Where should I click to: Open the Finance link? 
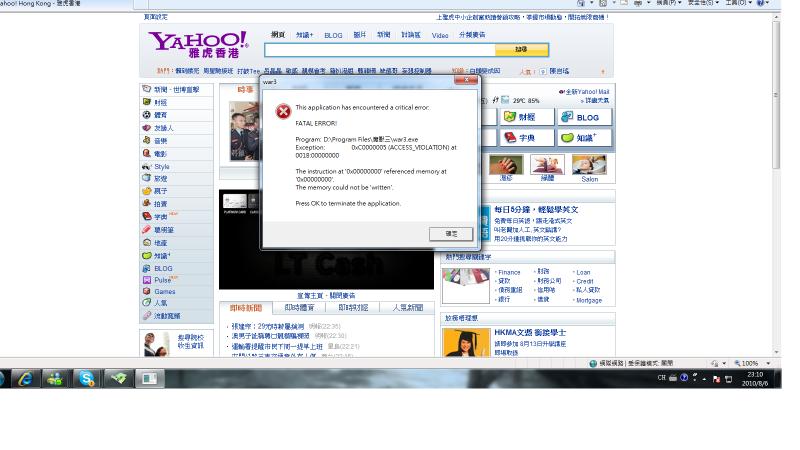510,272
